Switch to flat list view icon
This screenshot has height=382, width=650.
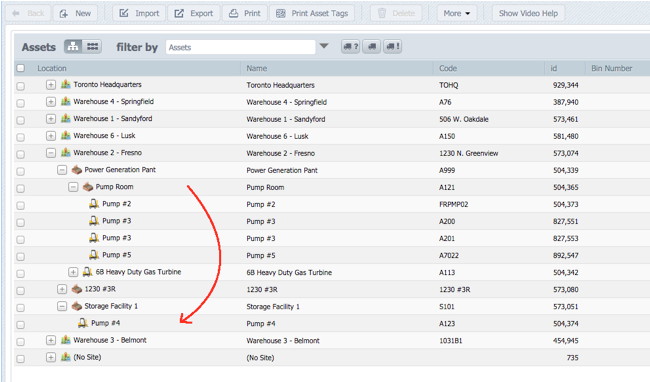[92, 46]
